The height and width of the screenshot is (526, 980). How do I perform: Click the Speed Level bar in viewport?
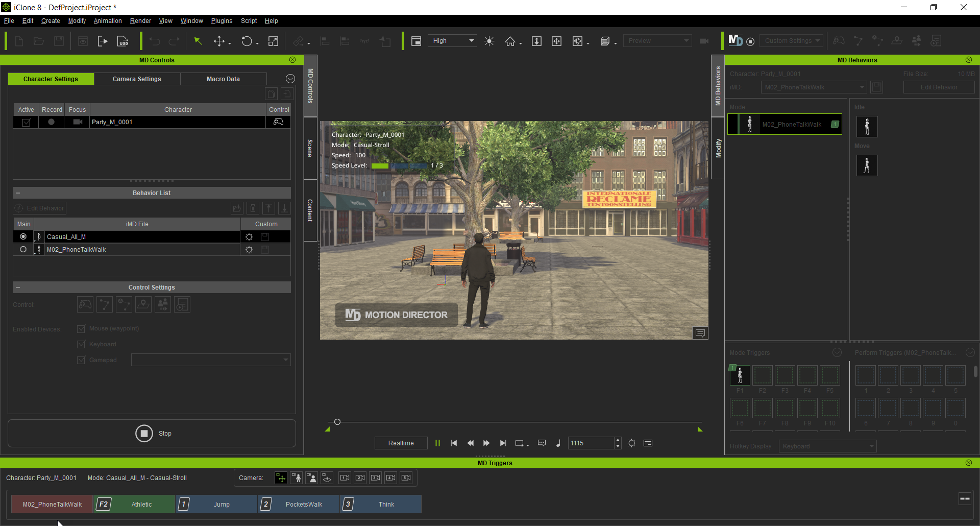pyautogui.click(x=399, y=165)
